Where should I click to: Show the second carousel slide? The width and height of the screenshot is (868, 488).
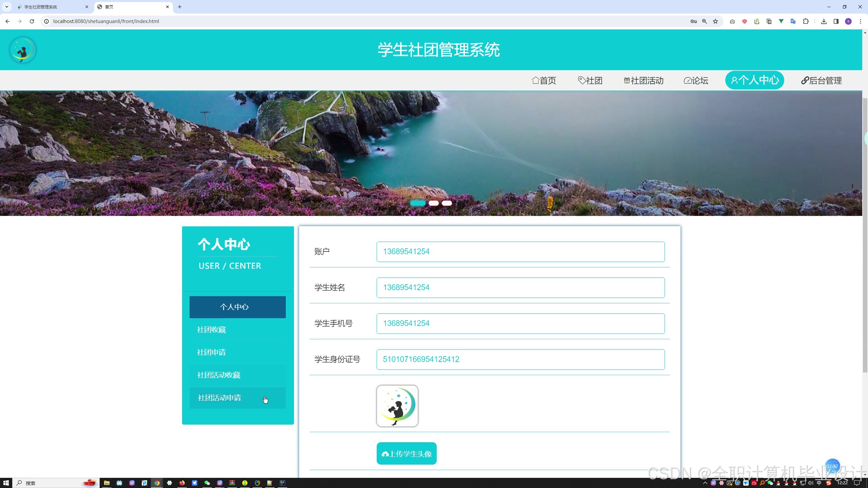click(433, 203)
